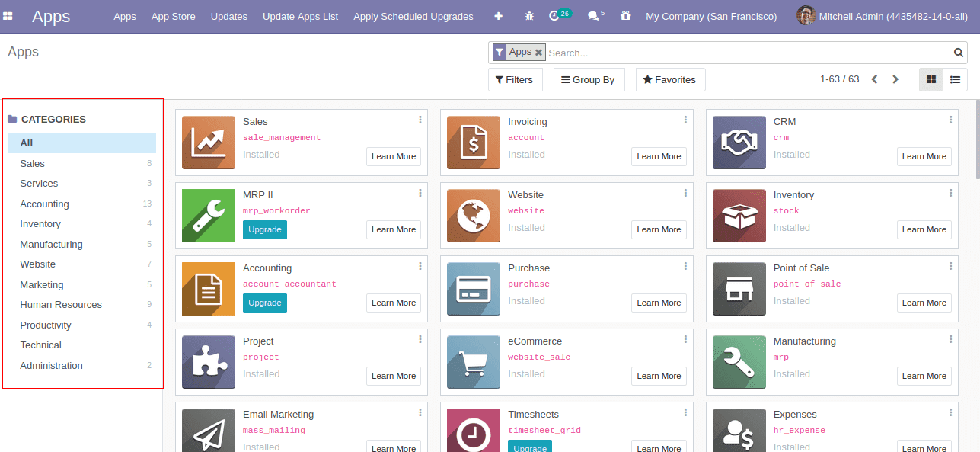Viewport: 980px width, 452px height.
Task: Open the Filters dropdown
Action: (x=515, y=79)
